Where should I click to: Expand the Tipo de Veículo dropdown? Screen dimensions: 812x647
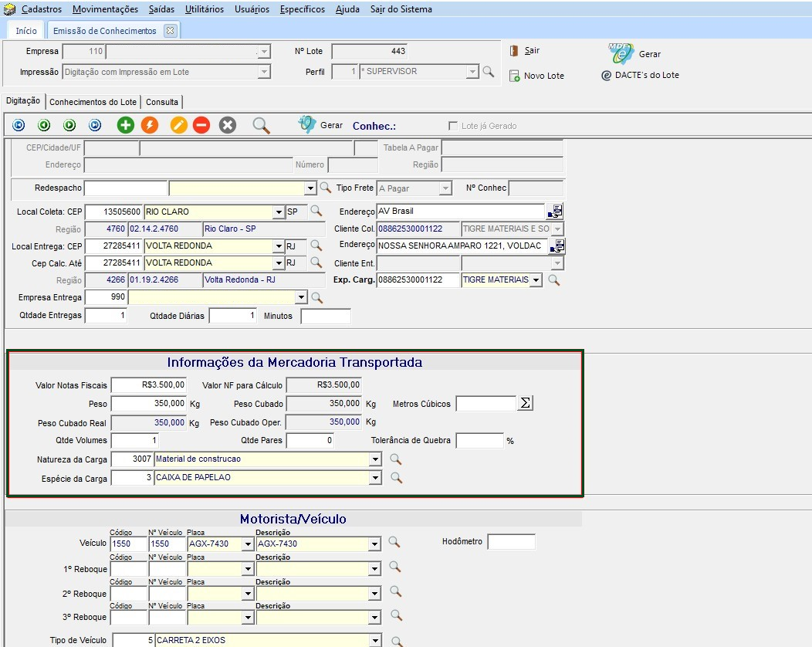[x=375, y=641]
